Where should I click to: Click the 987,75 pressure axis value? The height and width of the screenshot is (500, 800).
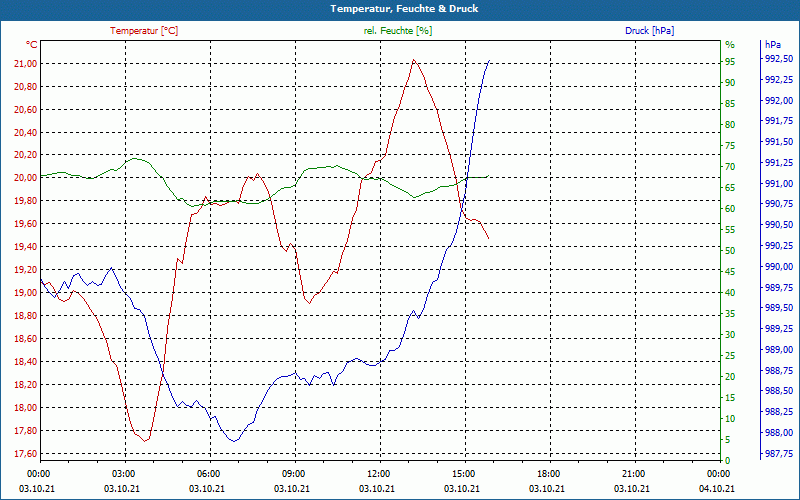(779, 454)
